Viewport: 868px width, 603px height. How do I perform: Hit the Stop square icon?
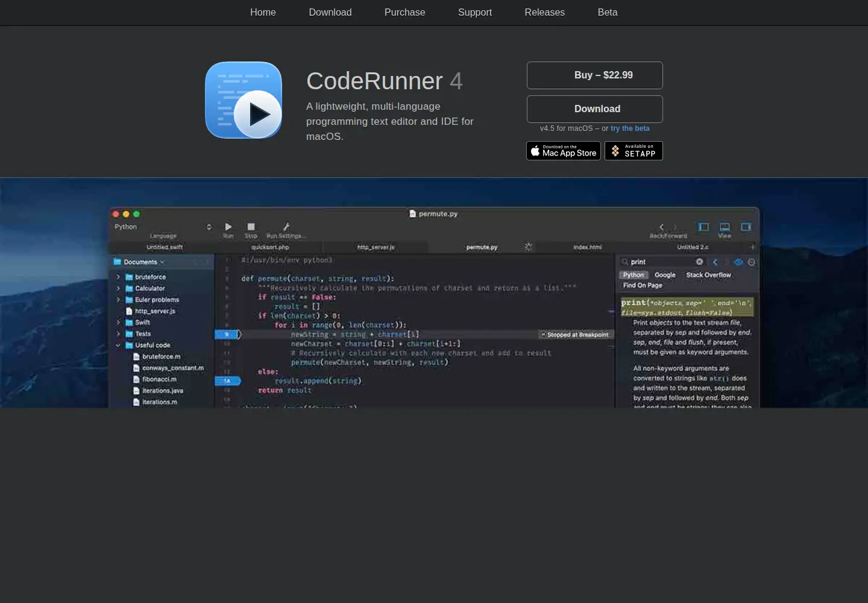click(x=251, y=227)
